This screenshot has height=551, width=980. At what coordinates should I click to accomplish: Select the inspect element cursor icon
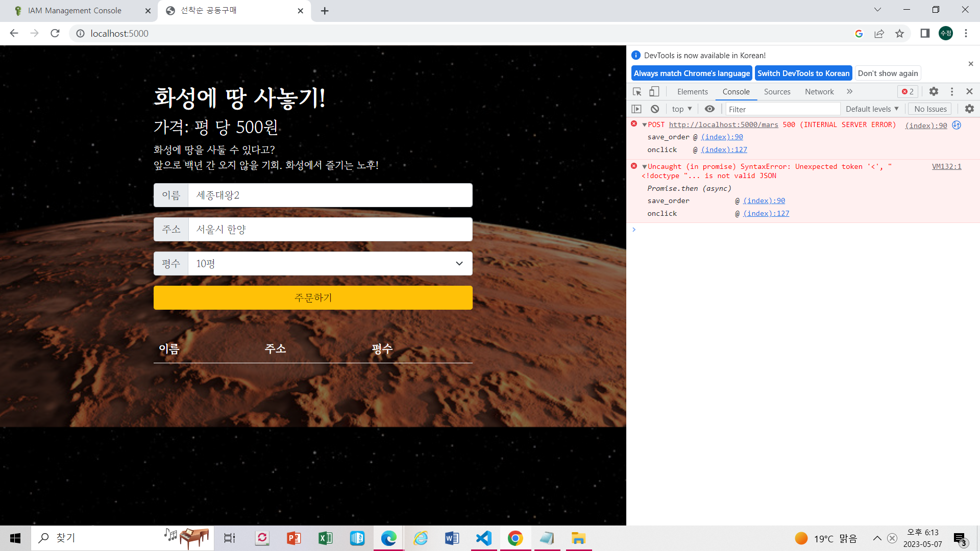(637, 92)
